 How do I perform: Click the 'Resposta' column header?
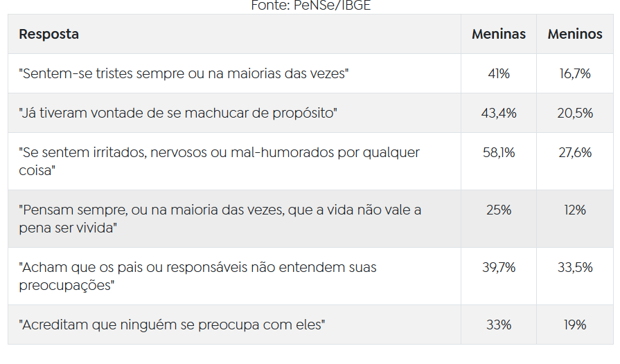pyautogui.click(x=48, y=34)
